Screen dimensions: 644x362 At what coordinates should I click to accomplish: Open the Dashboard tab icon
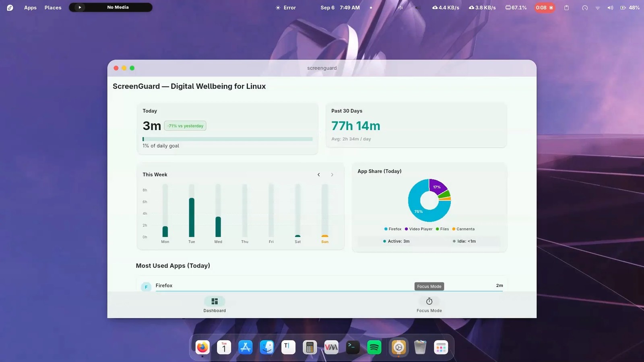pos(215,301)
